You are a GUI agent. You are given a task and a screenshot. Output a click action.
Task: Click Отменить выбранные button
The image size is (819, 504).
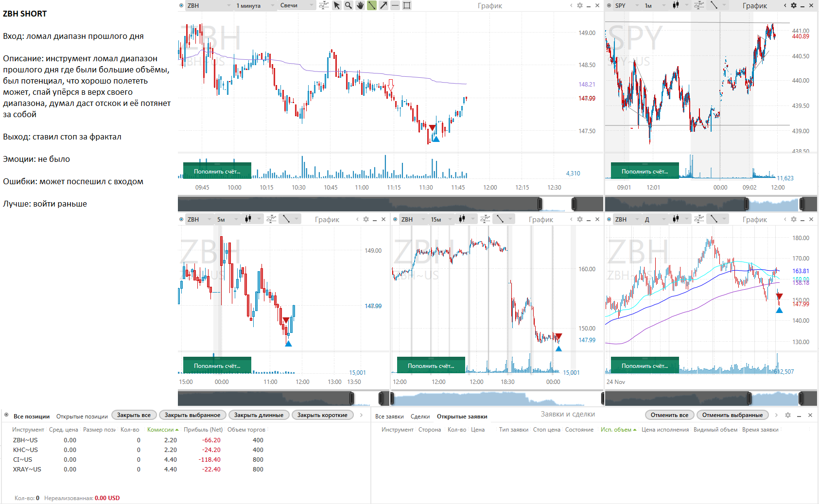pyautogui.click(x=732, y=415)
